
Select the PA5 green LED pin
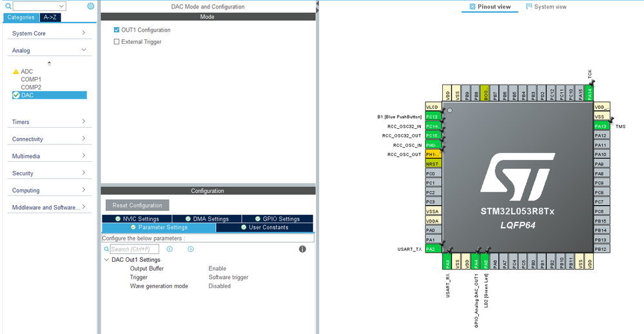485,261
